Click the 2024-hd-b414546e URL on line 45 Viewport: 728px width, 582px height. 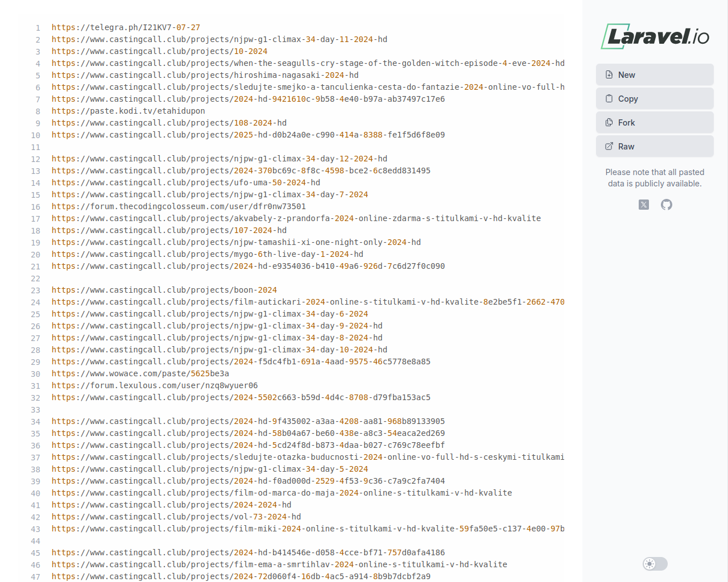pos(249,552)
